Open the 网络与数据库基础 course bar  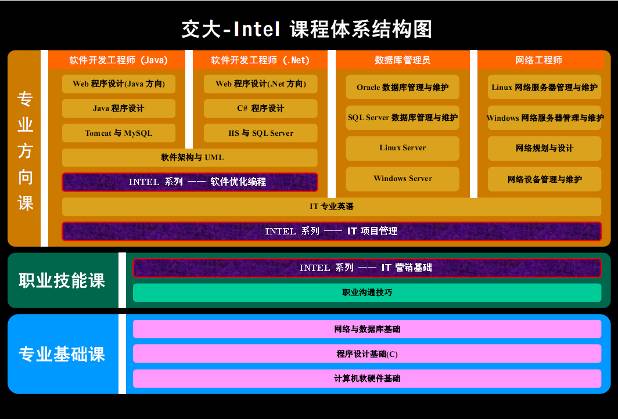click(366, 329)
